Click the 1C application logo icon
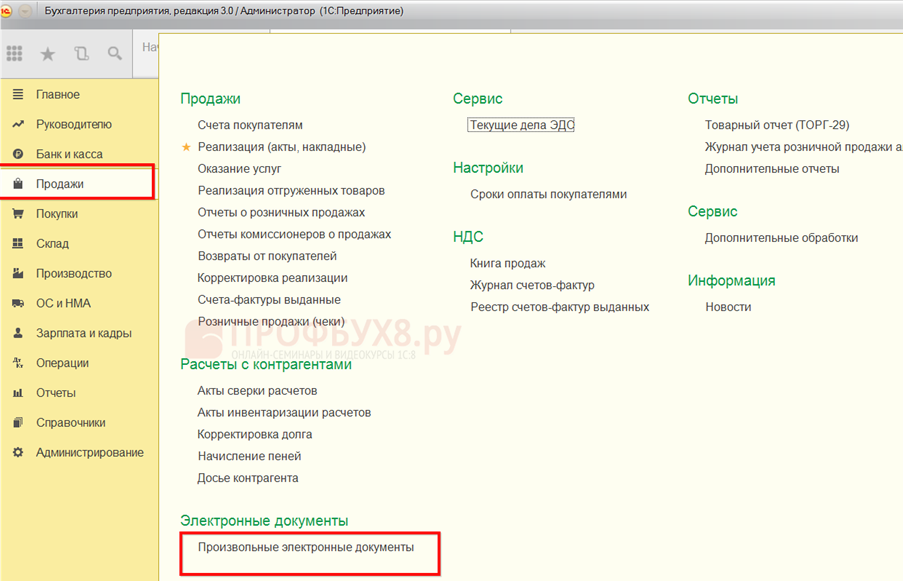 point(6,10)
